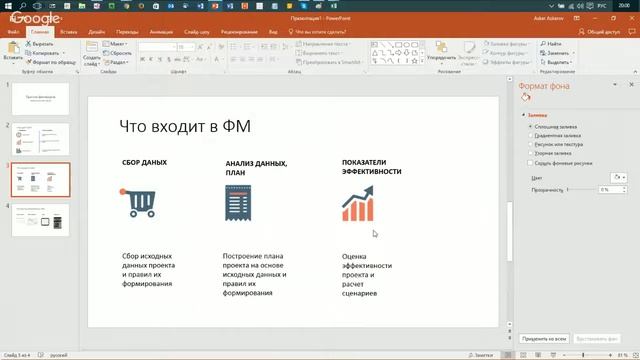Viewport: 640px width, 360px height.
Task: Click the Fill bucket icon in Format Background pane
Action: [525, 98]
